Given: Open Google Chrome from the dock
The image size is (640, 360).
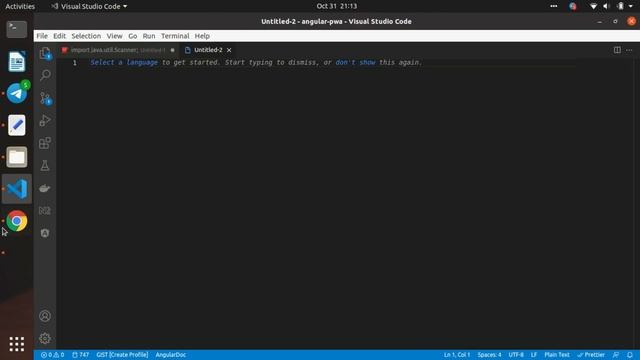Looking at the screenshot, I should 17,221.
